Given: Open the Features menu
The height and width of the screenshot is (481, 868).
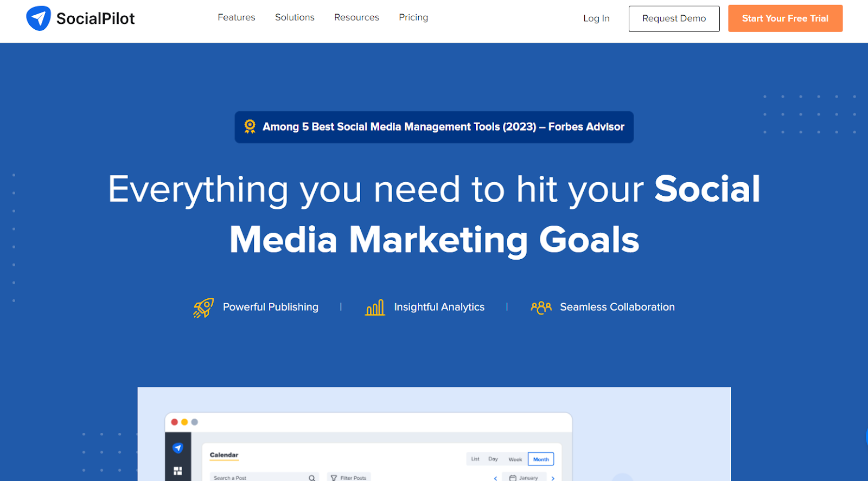Looking at the screenshot, I should (237, 17).
